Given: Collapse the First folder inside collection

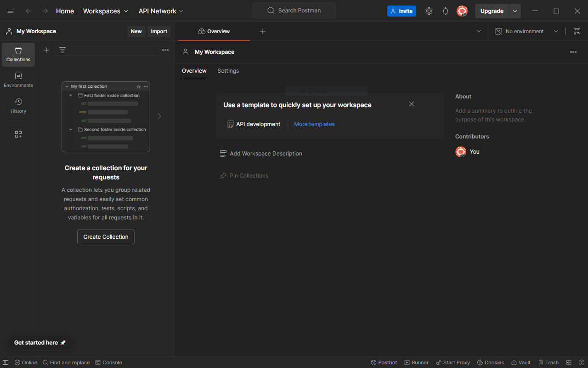Looking at the screenshot, I should 71,96.
